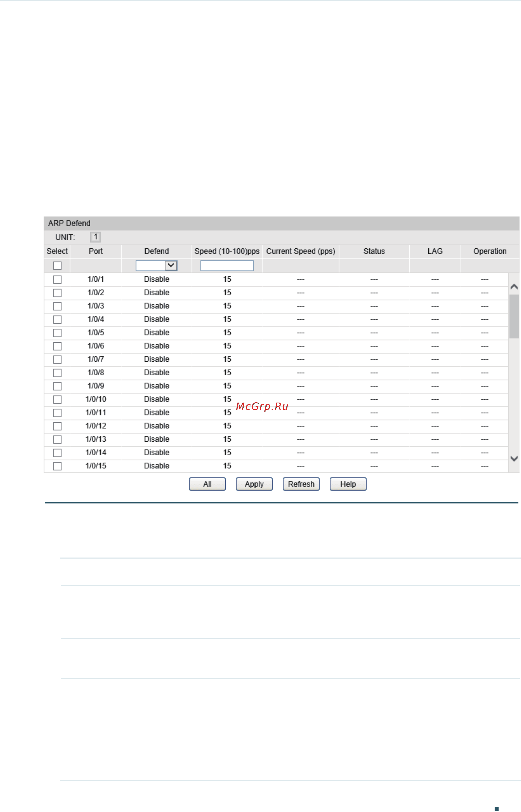521x812 pixels.
Task: Check the box for port 1/0/15
Action: pos(58,466)
